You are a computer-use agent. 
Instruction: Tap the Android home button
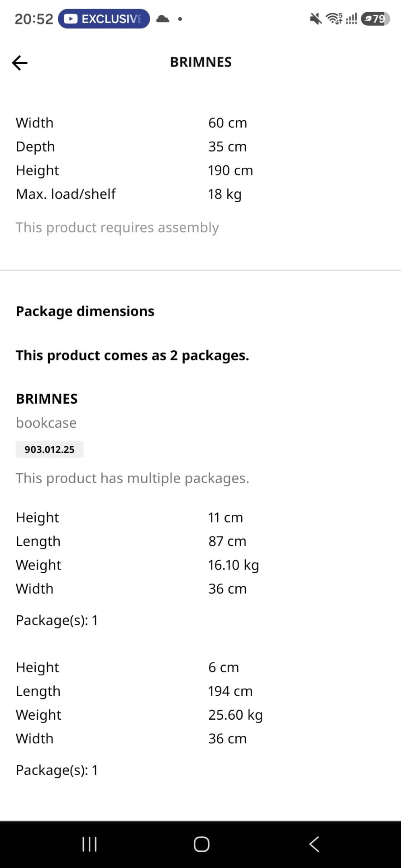pos(201,844)
